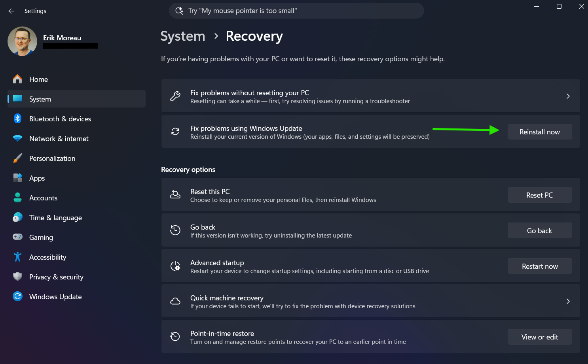The image size is (588, 364).
Task: Open Windows Update in the sidebar
Action: pos(77,296)
